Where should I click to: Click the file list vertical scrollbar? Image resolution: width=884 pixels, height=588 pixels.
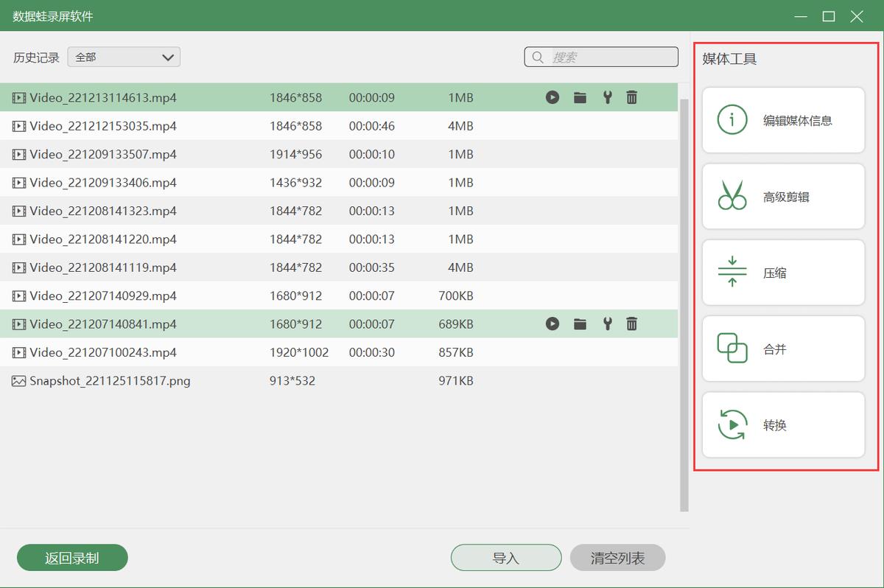[x=684, y=295]
